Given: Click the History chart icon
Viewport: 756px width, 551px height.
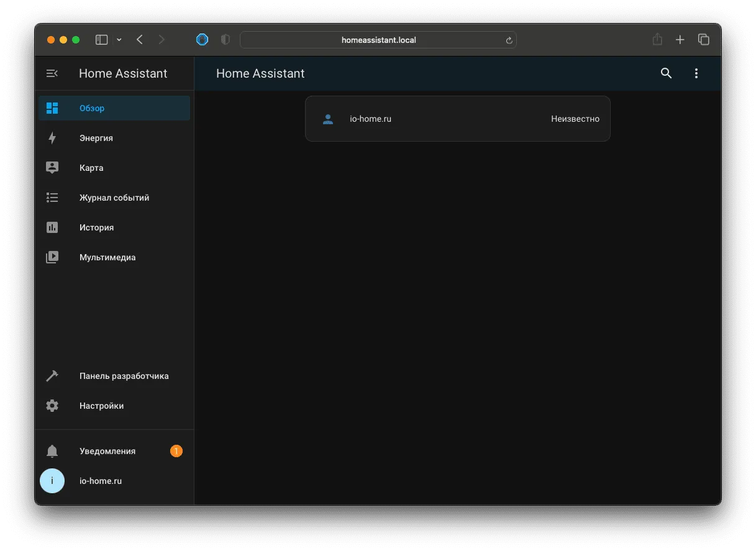Looking at the screenshot, I should 52,227.
